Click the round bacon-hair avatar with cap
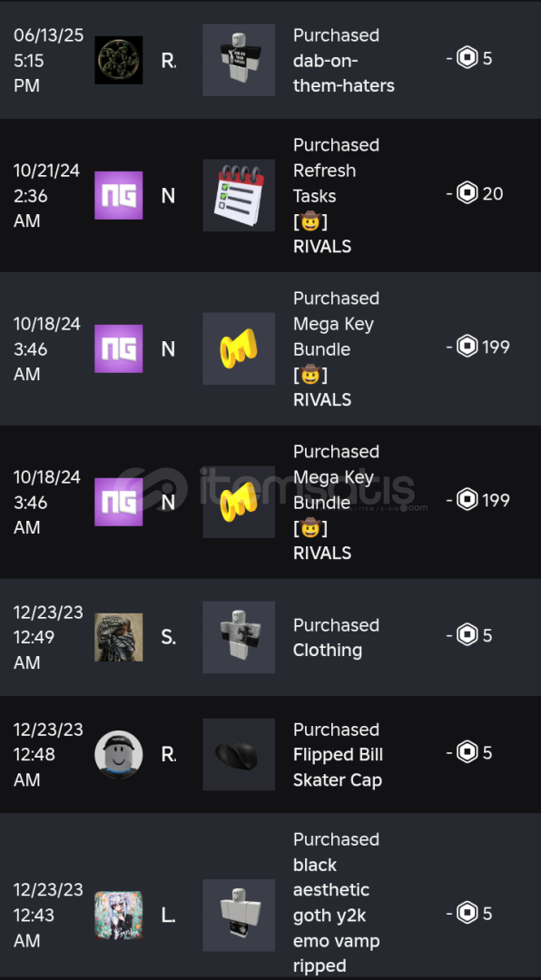 [118, 754]
